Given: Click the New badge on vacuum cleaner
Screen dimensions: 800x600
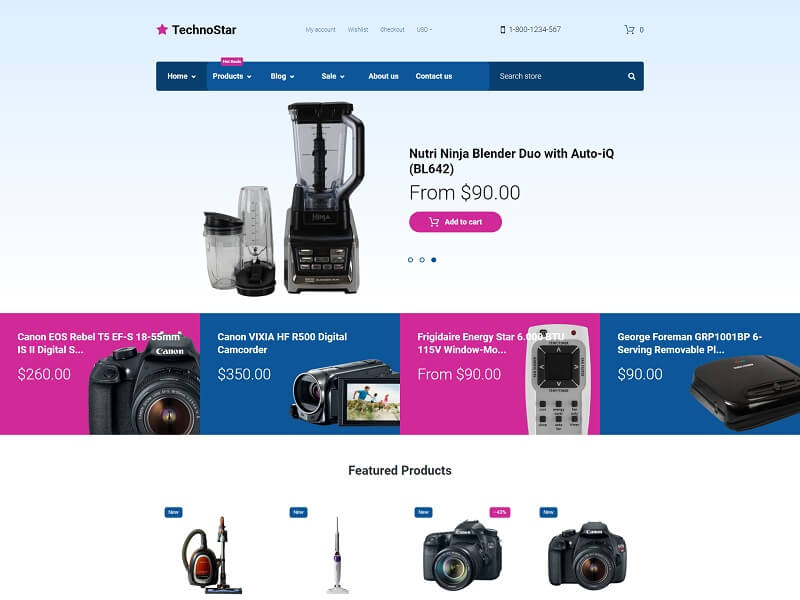Looking at the screenshot, I should point(173,512).
